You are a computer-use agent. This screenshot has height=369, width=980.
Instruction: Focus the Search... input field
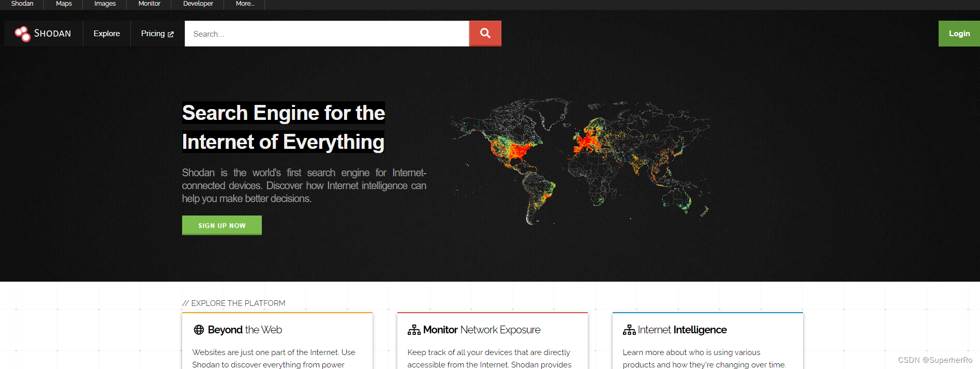coord(327,34)
